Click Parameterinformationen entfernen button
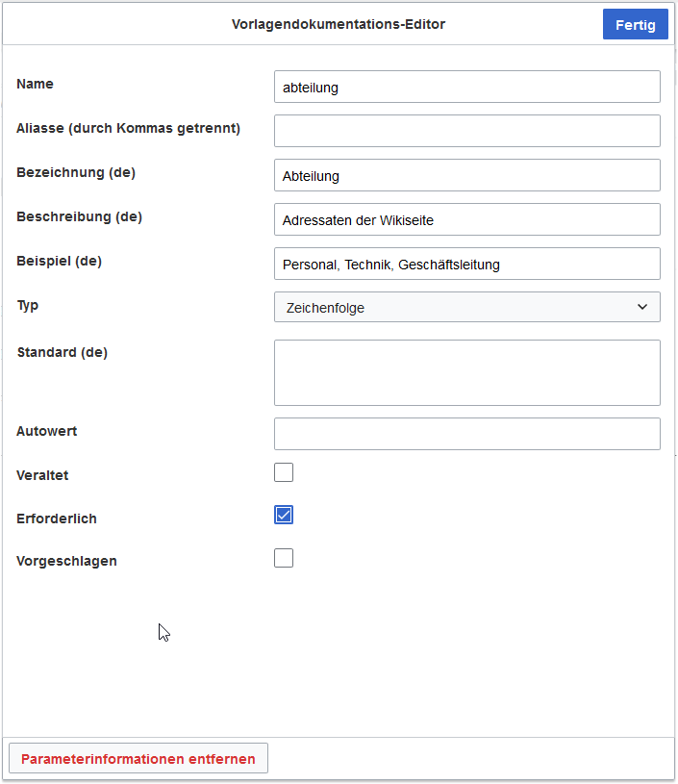678x784 pixels. coord(138,759)
